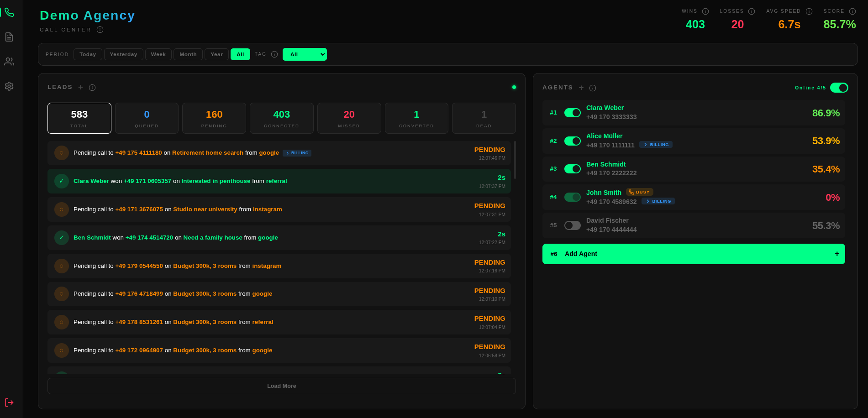The width and height of the screenshot is (868, 418).
Task: Enable David Fischer's availability switch
Action: pos(572,225)
